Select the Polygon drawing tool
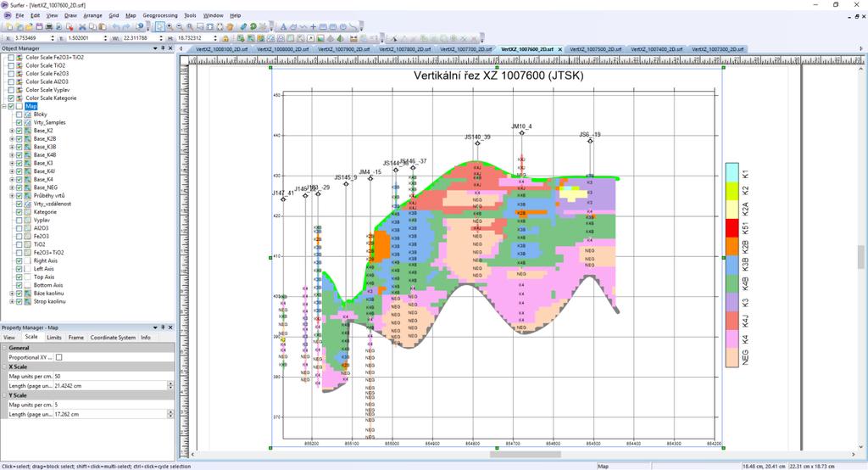868x470 pixels. click(x=292, y=26)
